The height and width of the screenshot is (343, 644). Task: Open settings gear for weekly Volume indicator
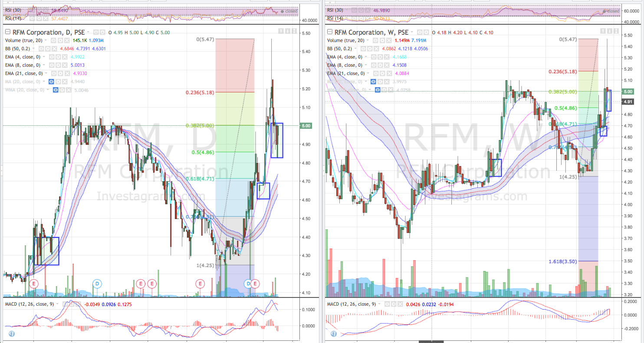click(x=382, y=40)
